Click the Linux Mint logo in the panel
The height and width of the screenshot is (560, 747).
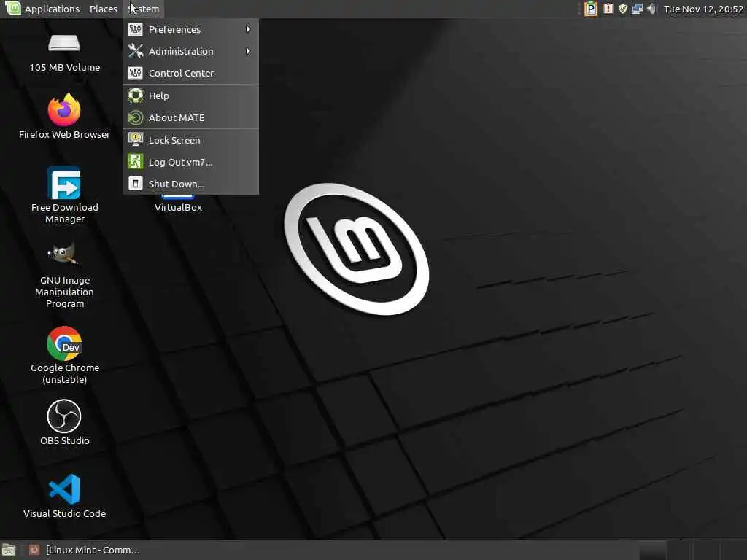coord(12,8)
